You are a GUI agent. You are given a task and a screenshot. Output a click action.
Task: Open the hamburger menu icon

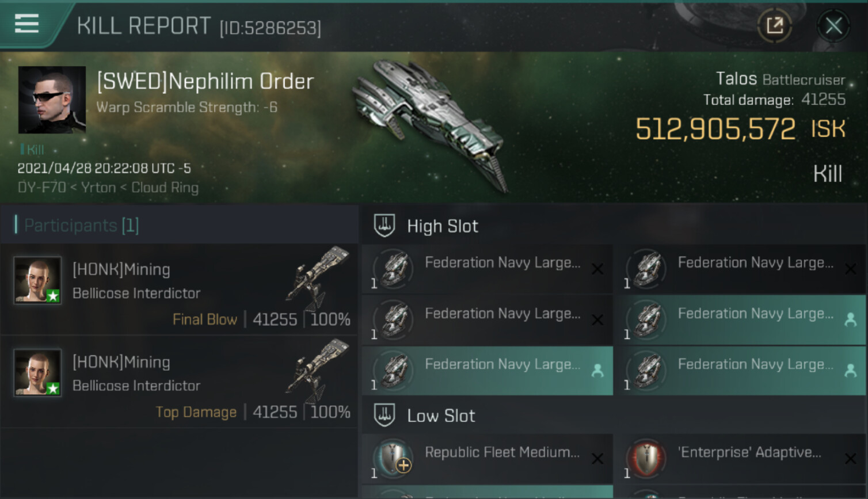pyautogui.click(x=26, y=24)
